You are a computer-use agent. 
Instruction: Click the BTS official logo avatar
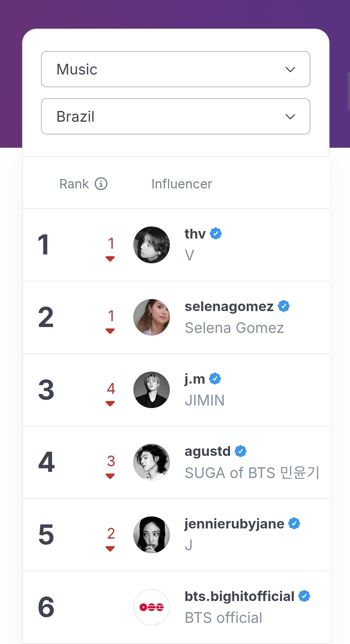[x=152, y=607]
